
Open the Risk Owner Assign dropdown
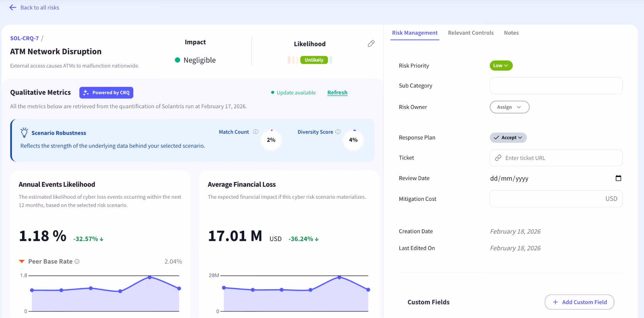(x=509, y=107)
